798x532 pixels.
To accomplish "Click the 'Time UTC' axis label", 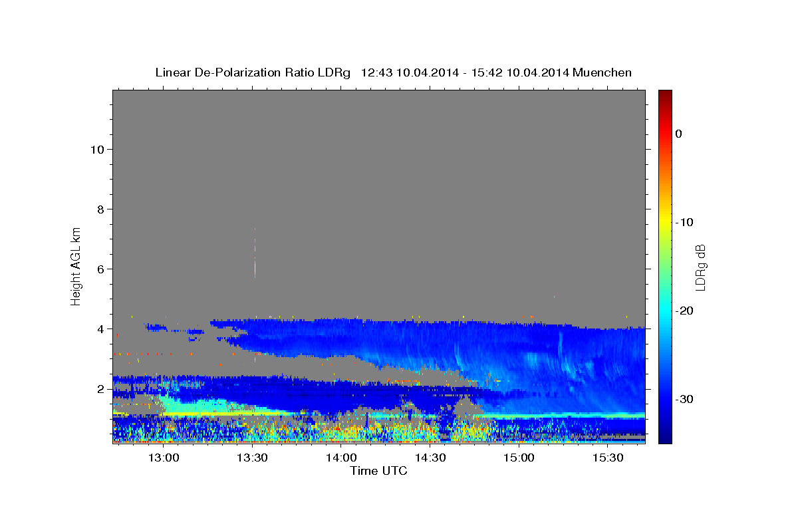I will tap(378, 471).
